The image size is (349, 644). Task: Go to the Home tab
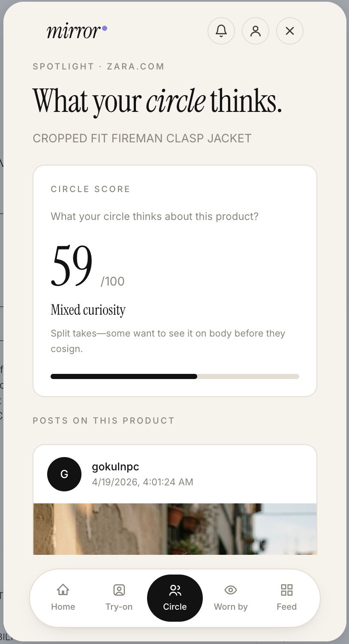coord(63,598)
